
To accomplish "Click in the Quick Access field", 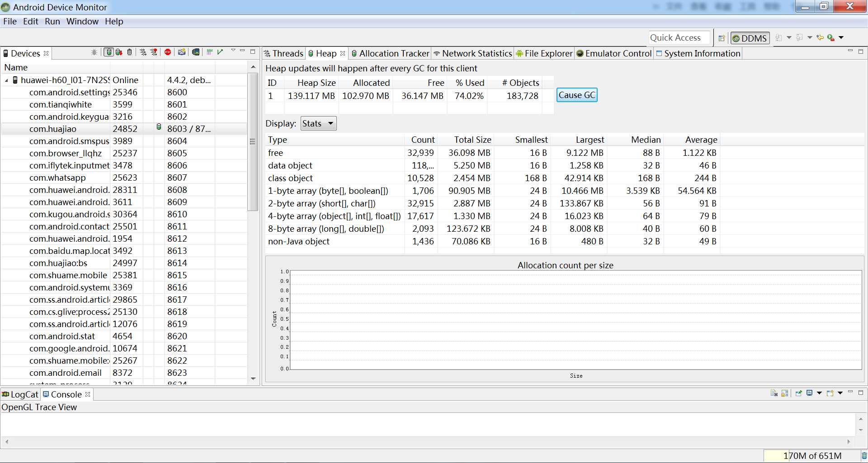I will pos(680,38).
